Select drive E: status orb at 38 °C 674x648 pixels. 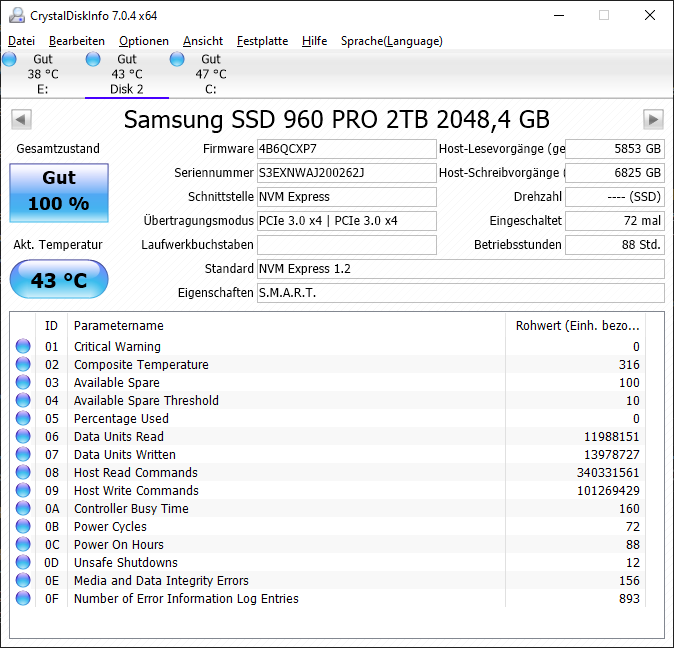pos(10,60)
